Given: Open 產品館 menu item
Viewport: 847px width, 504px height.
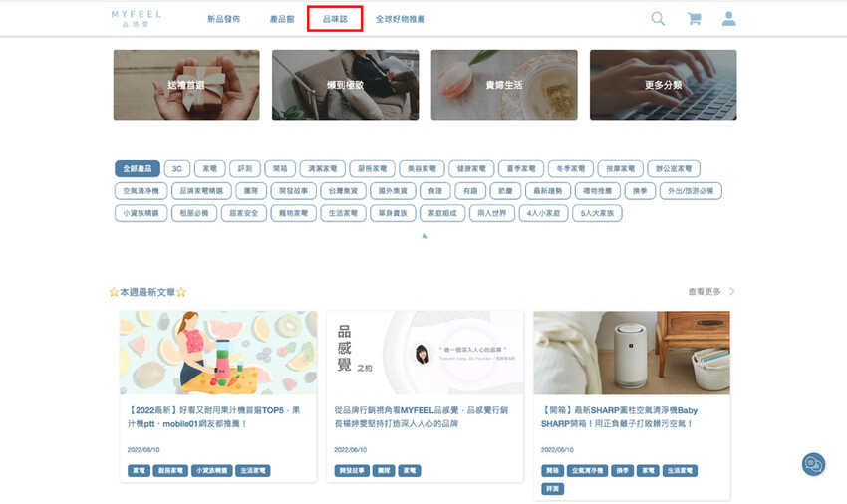Looking at the screenshot, I should 282,19.
